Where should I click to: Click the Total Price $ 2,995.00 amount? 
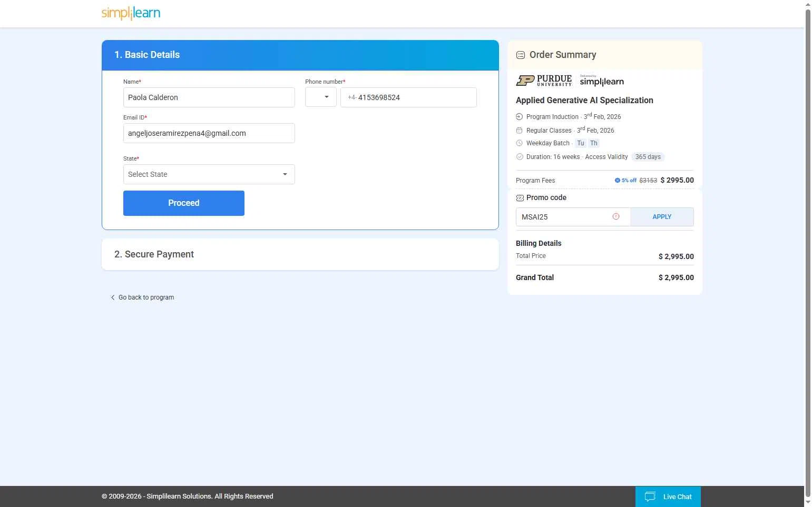[x=676, y=256]
